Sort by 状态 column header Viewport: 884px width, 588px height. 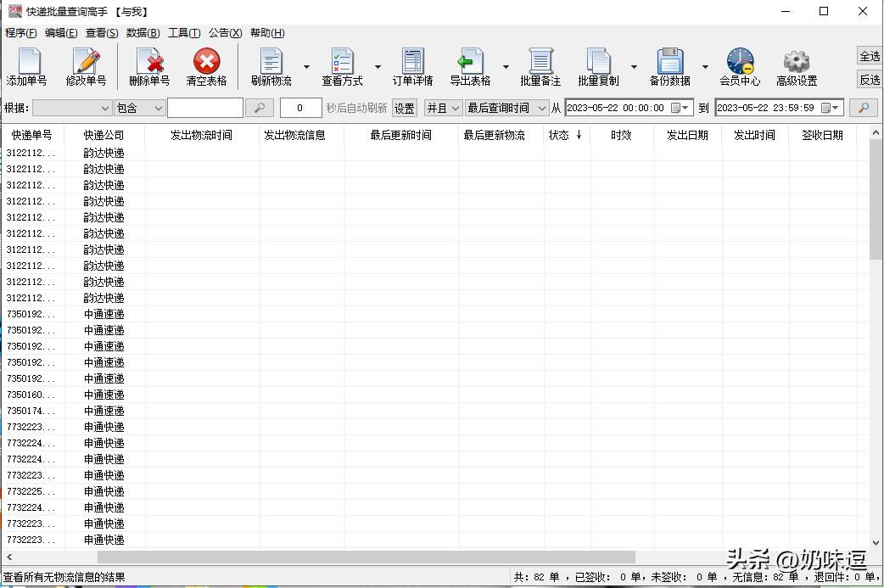coord(566,135)
